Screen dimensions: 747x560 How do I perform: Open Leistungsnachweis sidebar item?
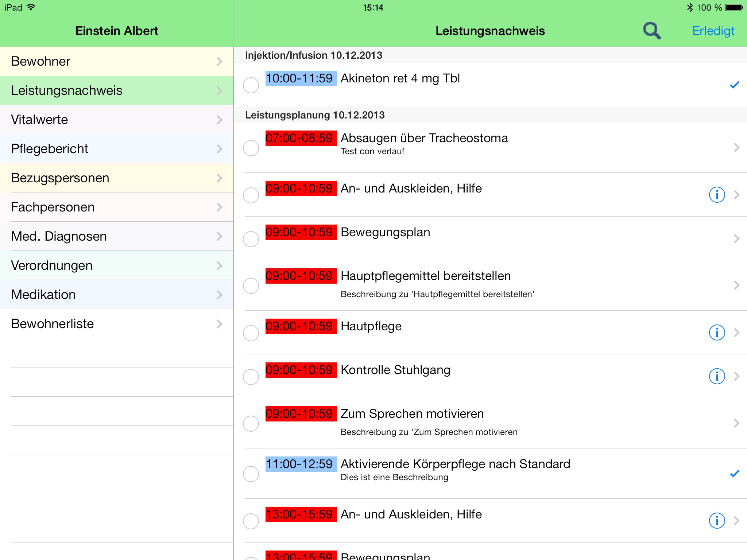point(117,90)
